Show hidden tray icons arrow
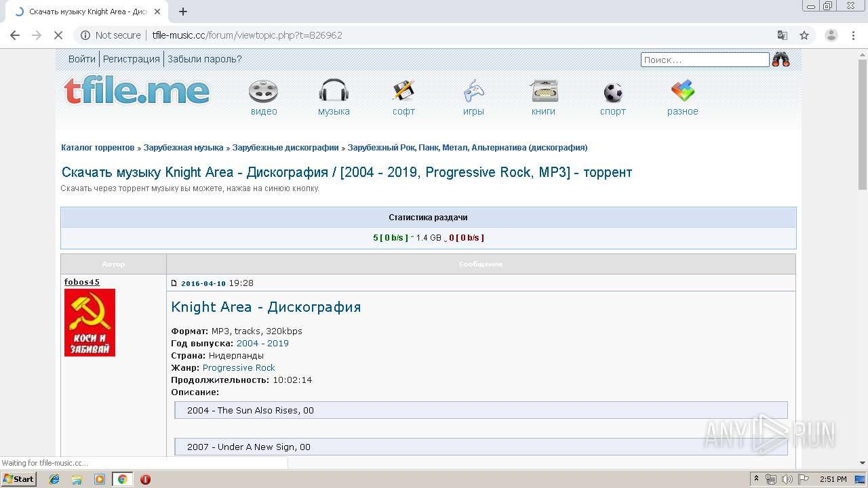 (757, 479)
